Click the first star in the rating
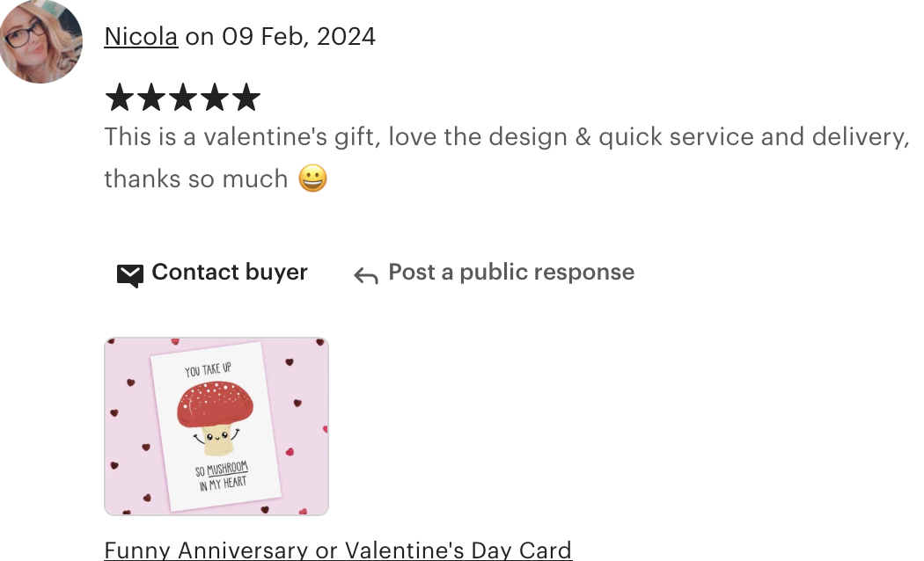 [x=121, y=97]
